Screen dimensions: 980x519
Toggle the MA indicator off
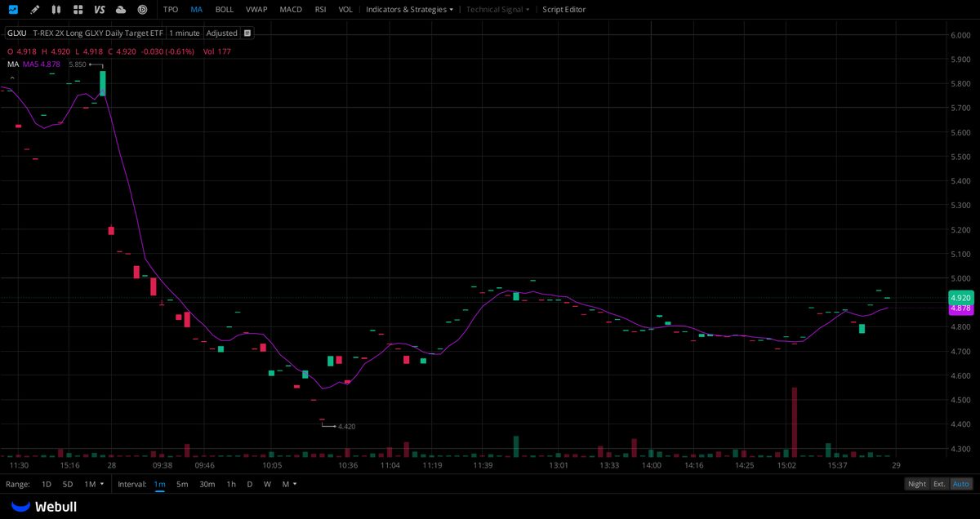[197, 10]
